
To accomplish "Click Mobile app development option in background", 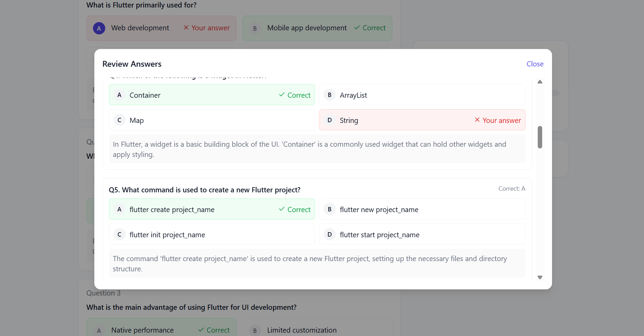I will (317, 28).
